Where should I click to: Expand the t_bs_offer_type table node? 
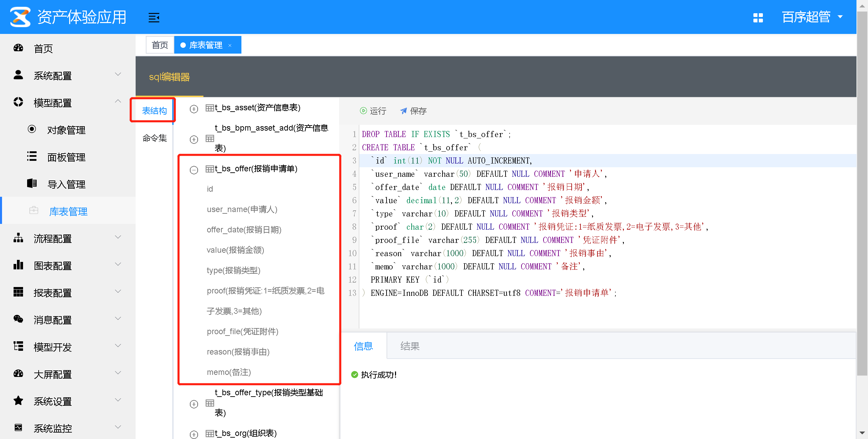(x=194, y=404)
